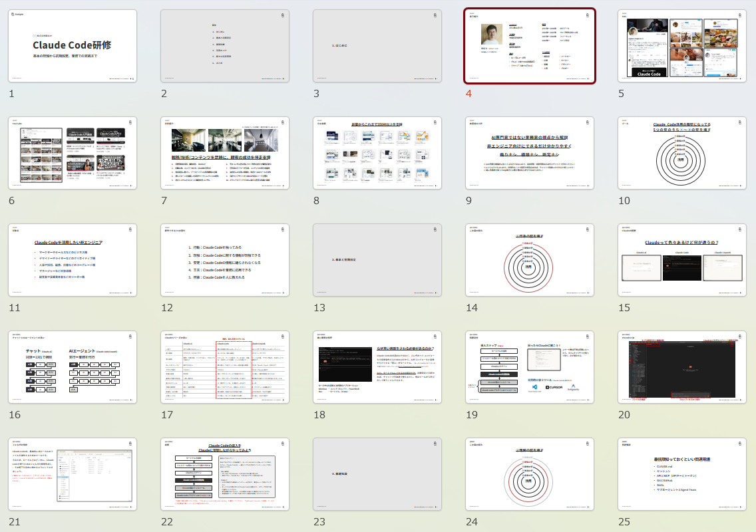
Task: Select slide 2 with the agenda list
Action: click(x=225, y=46)
